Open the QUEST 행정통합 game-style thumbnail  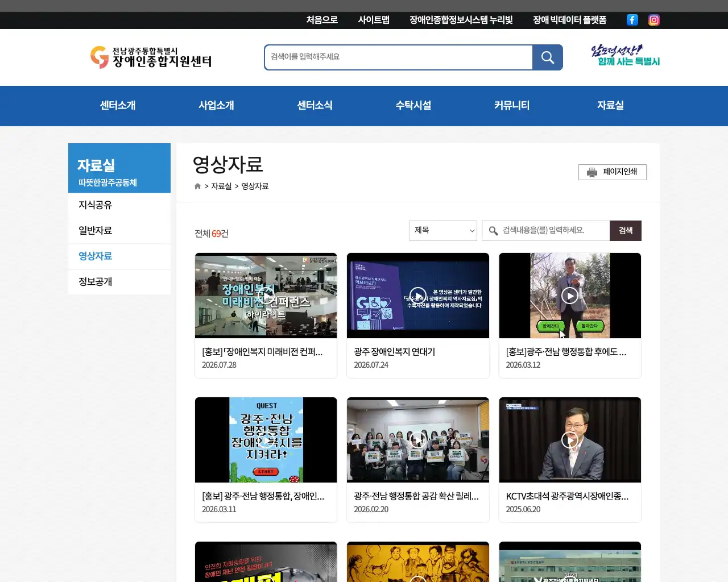[x=266, y=440]
